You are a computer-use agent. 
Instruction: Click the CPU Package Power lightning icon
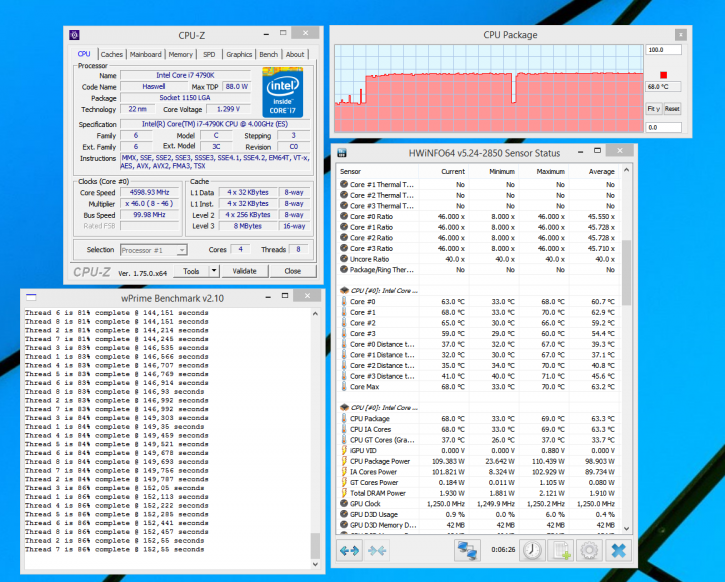[x=344, y=461]
